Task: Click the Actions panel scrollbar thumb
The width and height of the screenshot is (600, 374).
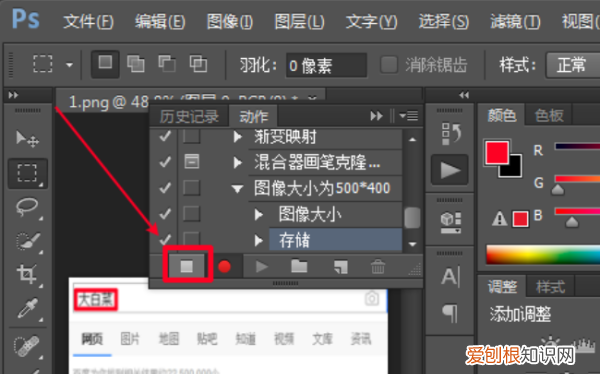Action: pyautogui.click(x=412, y=217)
